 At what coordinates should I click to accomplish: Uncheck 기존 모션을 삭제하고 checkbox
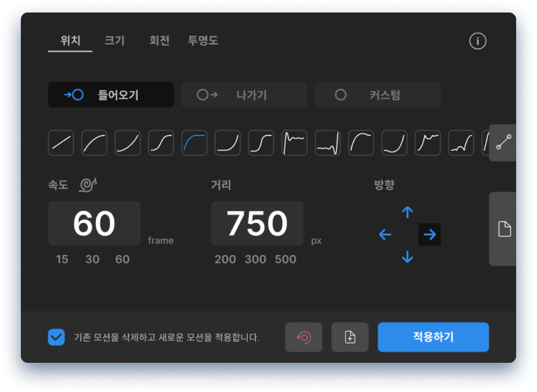(x=56, y=337)
